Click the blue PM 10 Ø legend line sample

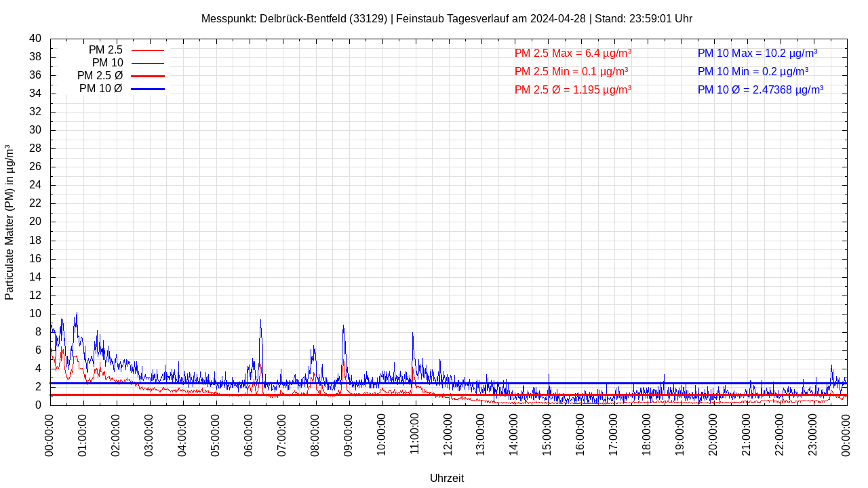(147, 89)
